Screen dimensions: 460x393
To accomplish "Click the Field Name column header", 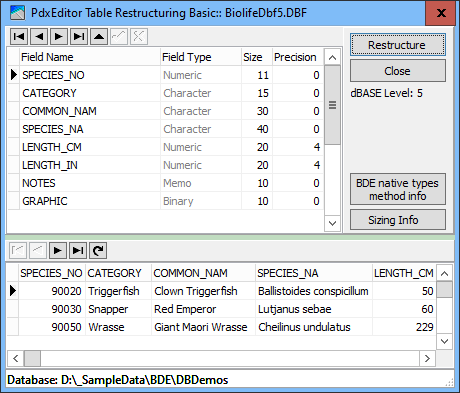I will coord(90,57).
